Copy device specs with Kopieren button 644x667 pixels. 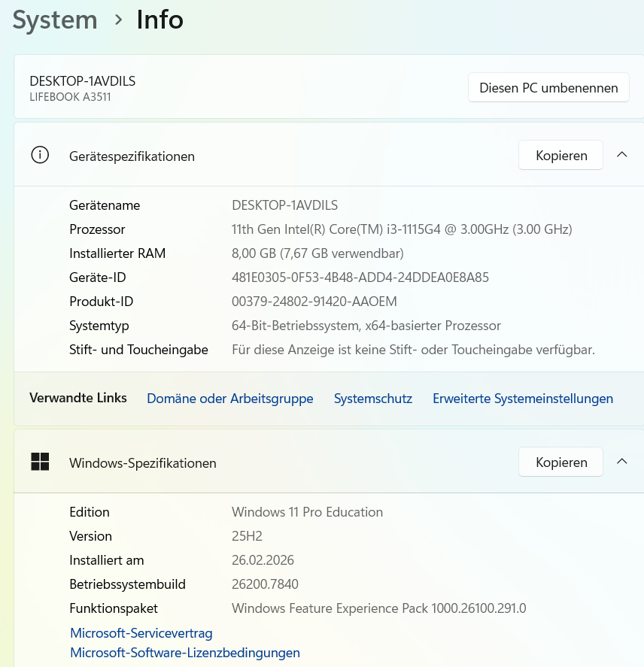pyautogui.click(x=560, y=155)
